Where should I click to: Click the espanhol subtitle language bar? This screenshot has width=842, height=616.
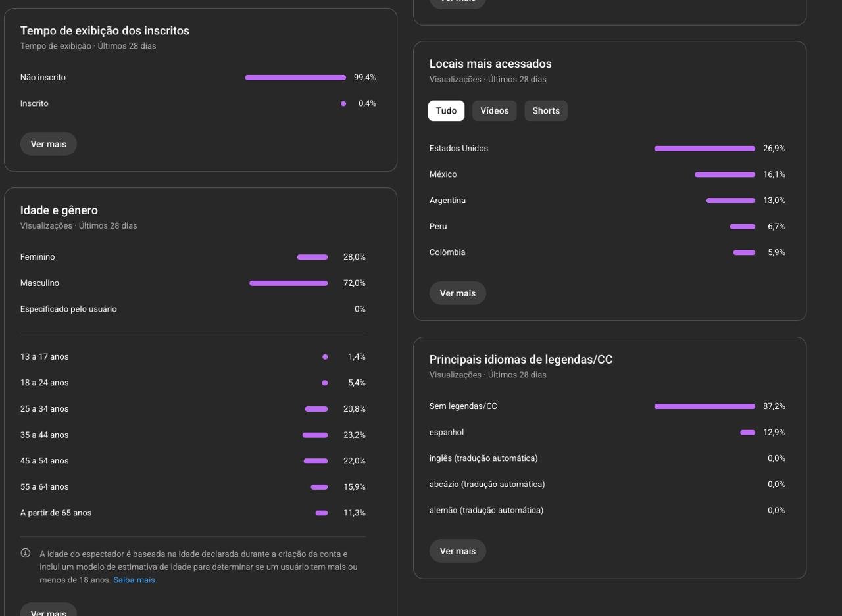click(747, 433)
